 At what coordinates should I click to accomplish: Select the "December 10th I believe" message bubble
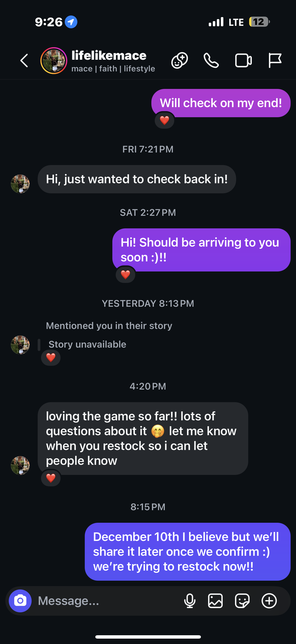point(187,551)
